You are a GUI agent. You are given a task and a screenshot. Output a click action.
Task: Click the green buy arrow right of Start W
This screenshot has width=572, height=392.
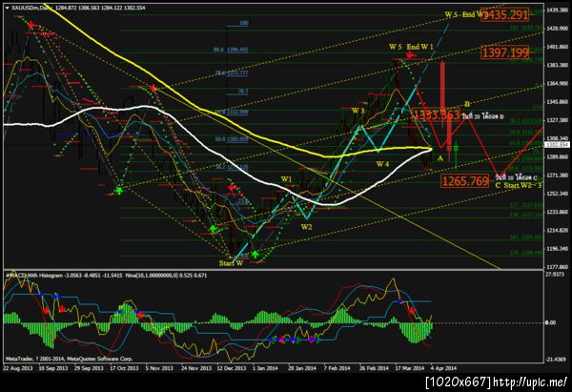[255, 254]
